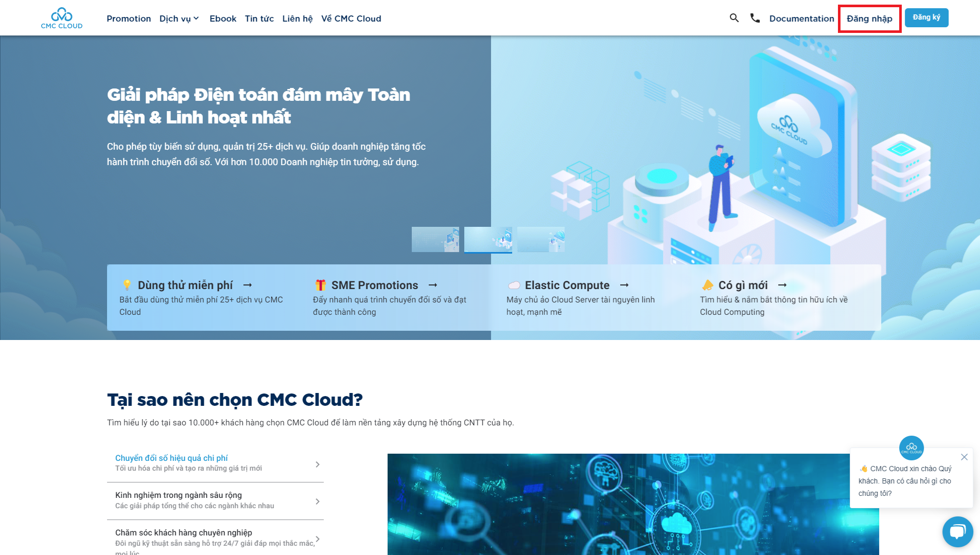Open the Promotion menu item

(129, 19)
